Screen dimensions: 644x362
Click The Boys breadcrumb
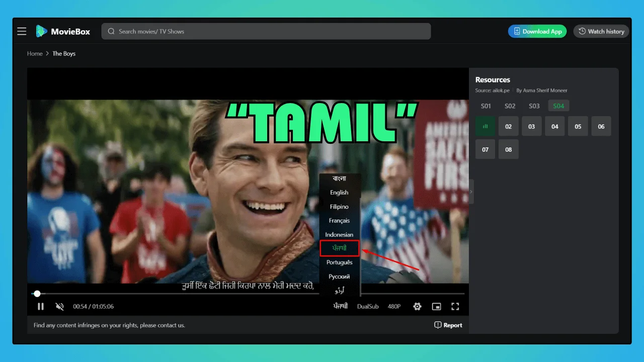[64, 54]
